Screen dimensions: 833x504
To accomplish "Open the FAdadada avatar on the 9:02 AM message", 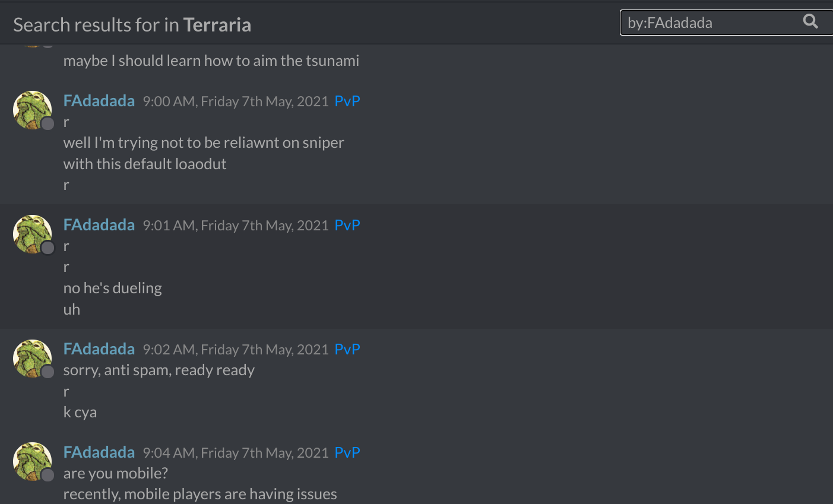I will [32, 359].
